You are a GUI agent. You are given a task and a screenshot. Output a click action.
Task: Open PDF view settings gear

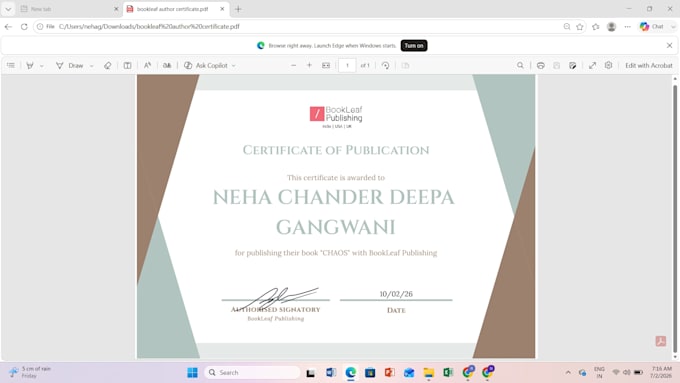[608, 65]
